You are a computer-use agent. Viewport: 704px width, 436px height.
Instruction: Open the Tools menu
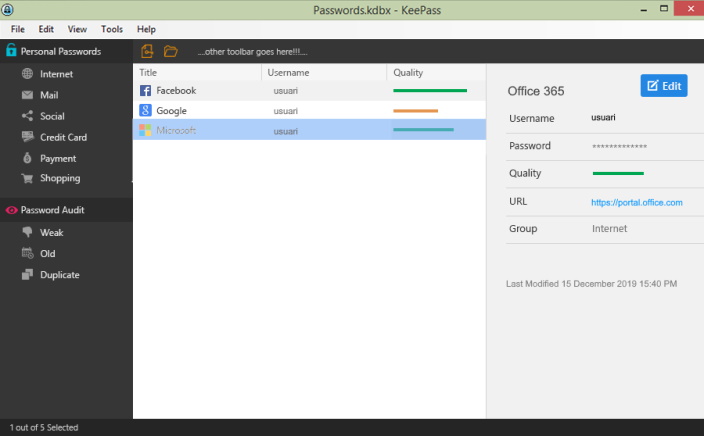tap(112, 30)
